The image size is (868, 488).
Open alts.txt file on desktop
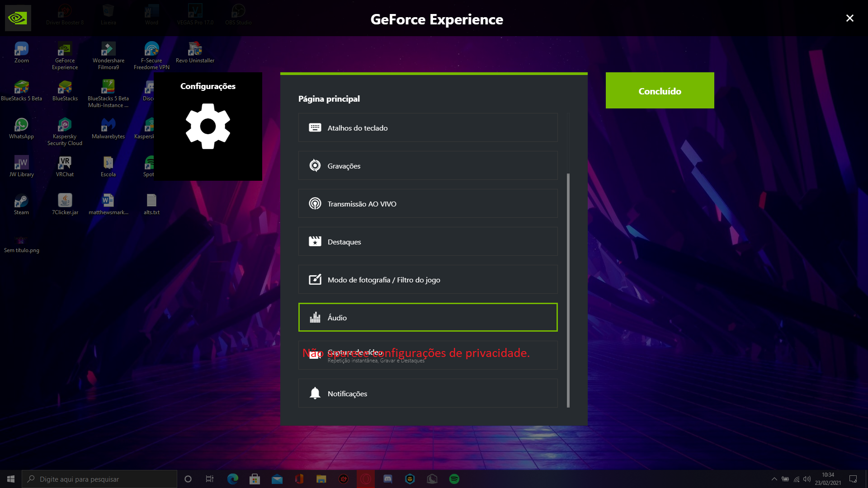[151, 204]
